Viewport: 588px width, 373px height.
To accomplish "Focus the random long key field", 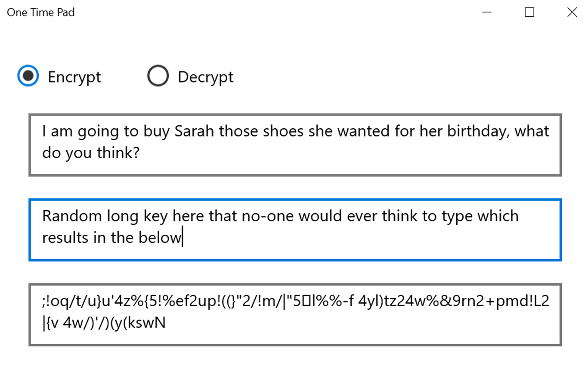I will (295, 230).
